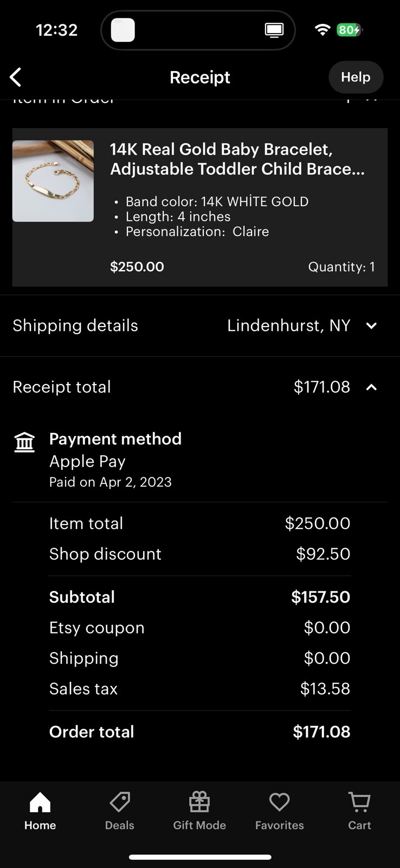The image size is (400, 868).
Task: Collapse Receipt total chevron
Action: point(371,387)
